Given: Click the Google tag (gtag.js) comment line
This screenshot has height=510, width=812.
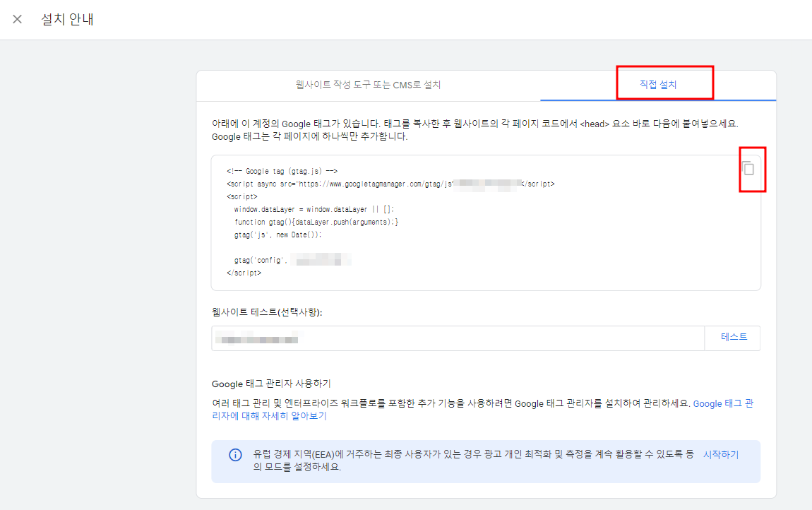Looking at the screenshot, I should click(282, 170).
